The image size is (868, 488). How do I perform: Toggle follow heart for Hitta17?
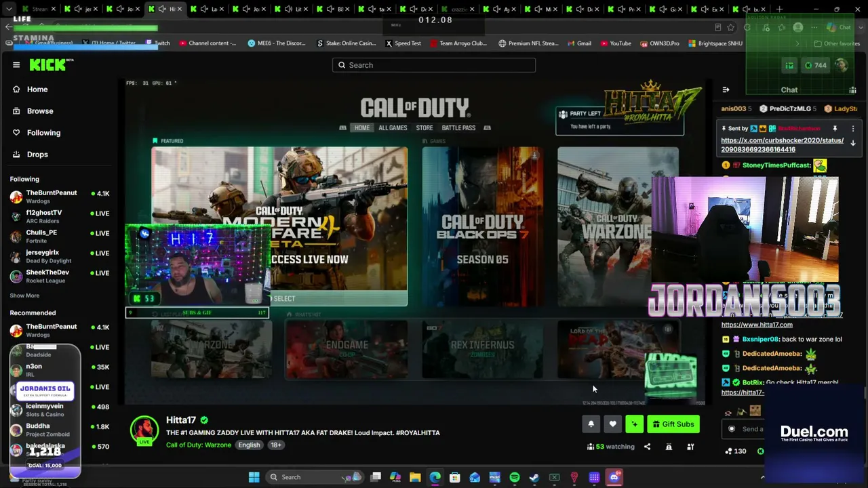pyautogui.click(x=612, y=424)
